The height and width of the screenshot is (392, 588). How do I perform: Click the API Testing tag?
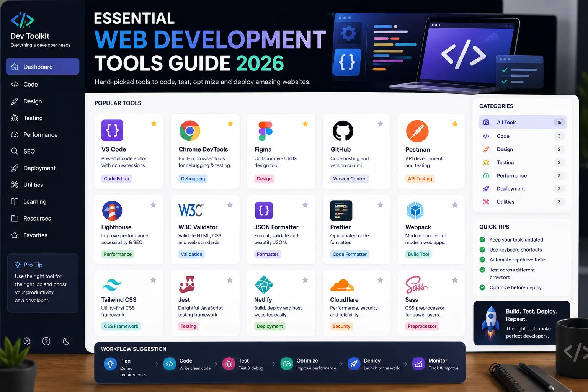pos(420,179)
